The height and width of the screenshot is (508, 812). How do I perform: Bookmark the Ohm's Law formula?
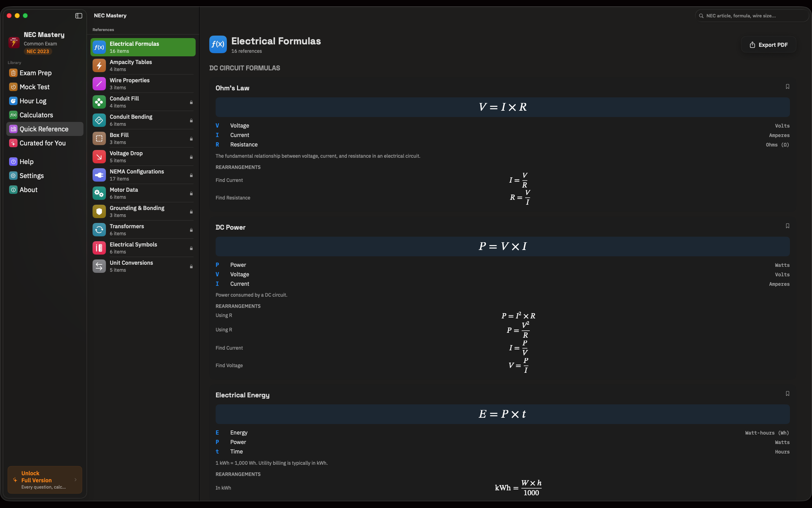click(x=787, y=87)
